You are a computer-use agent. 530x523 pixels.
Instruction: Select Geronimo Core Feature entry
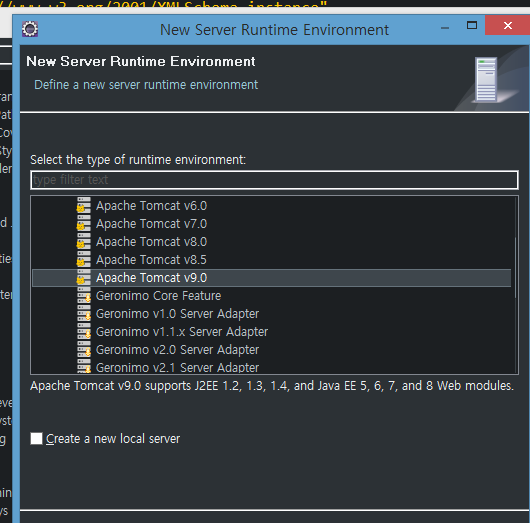[159, 296]
